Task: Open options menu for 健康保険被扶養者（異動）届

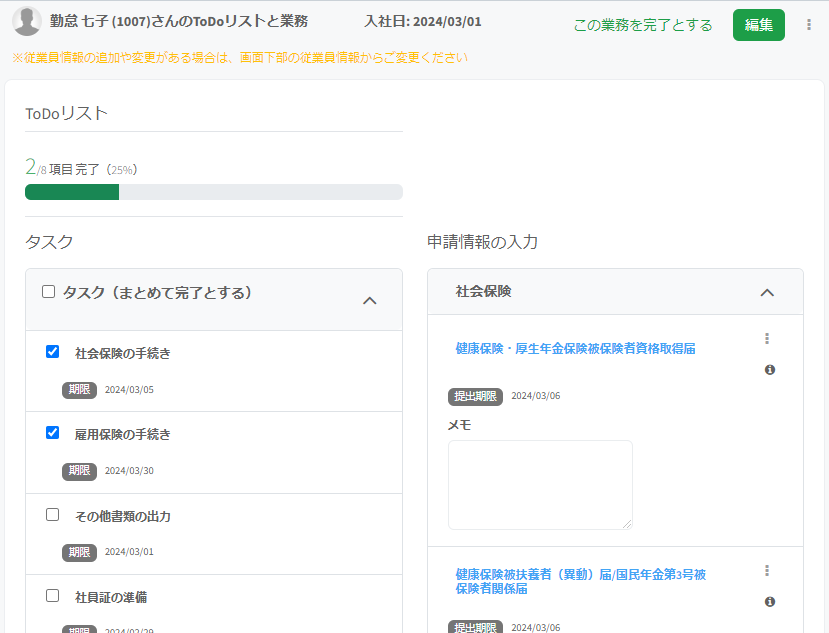Action: 767,571
